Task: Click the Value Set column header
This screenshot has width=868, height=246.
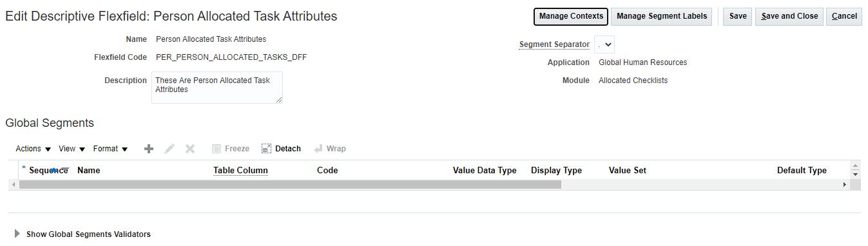Action: point(628,171)
